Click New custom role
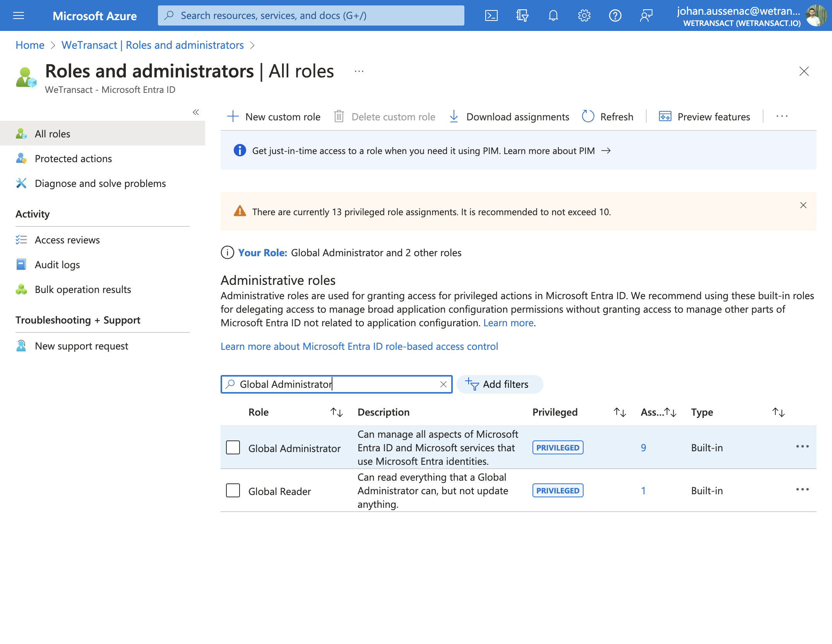The width and height of the screenshot is (832, 644). point(274,116)
